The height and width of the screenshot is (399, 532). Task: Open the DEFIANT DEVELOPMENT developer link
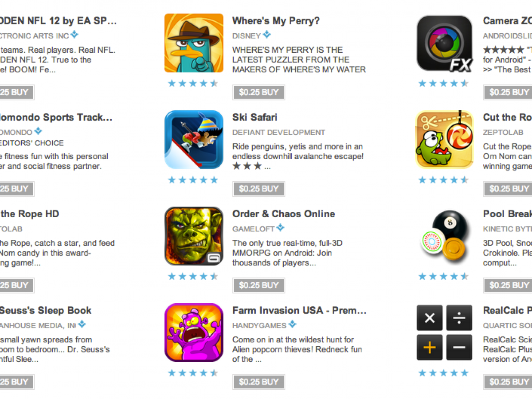pyautogui.click(x=279, y=133)
